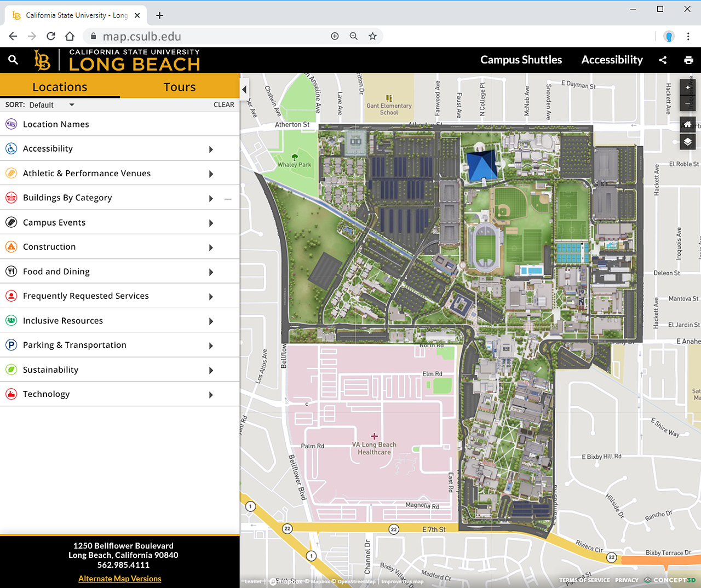Collapse the Buildings By Category list

[x=228, y=198]
